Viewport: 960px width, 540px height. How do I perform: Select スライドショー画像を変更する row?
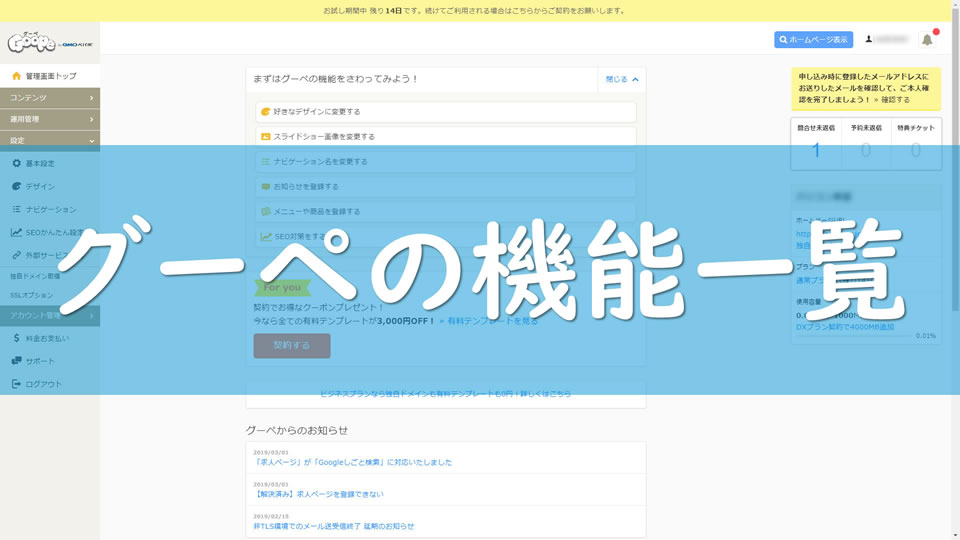point(446,137)
